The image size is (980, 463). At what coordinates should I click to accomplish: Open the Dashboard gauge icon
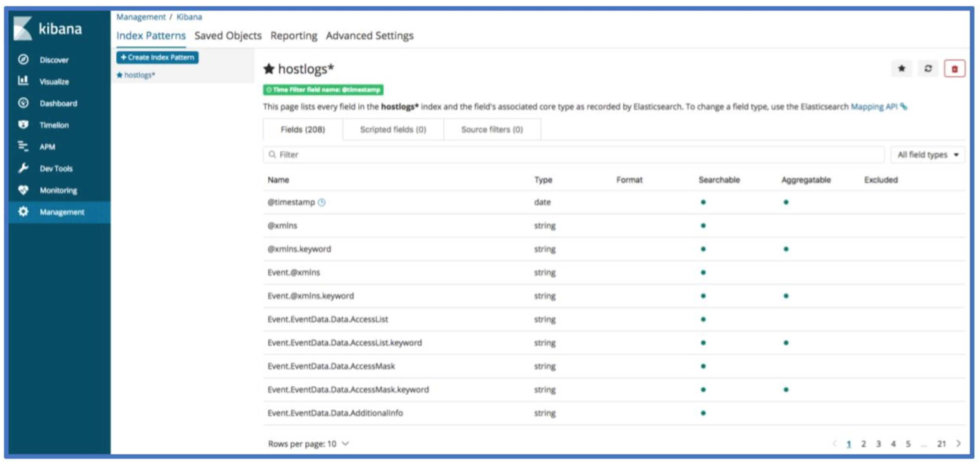click(x=23, y=103)
